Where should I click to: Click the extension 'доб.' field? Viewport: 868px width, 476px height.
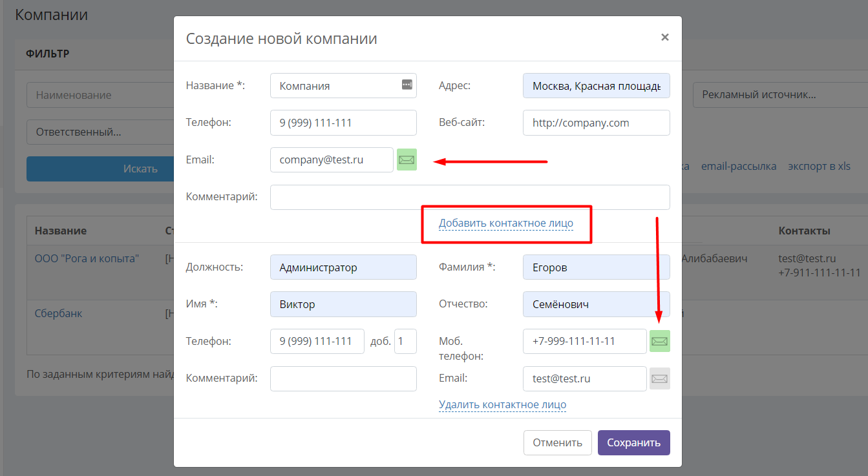405,341
